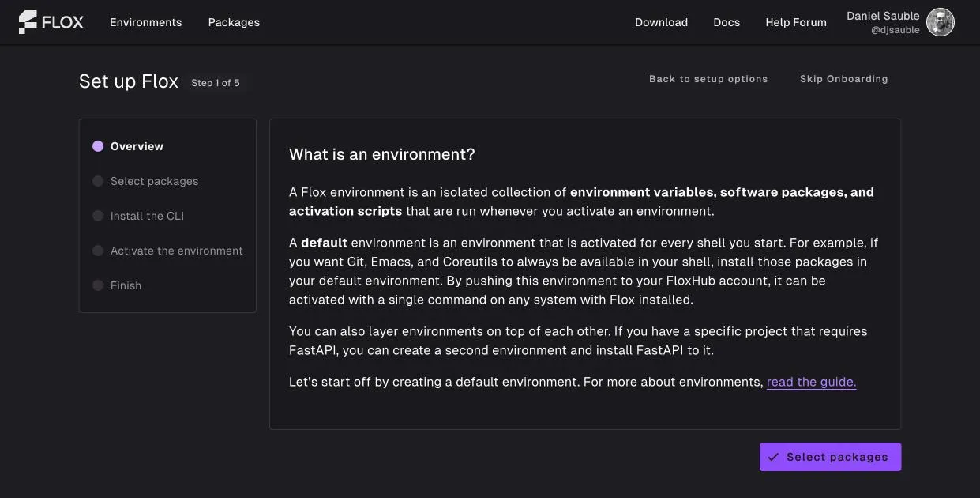
Task: Open Daniel Sauble's profile avatar
Action: click(x=940, y=22)
